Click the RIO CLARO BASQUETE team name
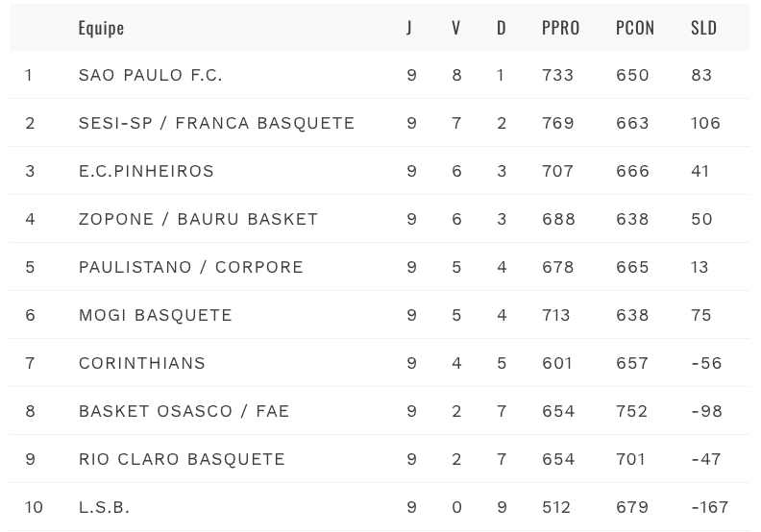The image size is (761, 532). 182,459
